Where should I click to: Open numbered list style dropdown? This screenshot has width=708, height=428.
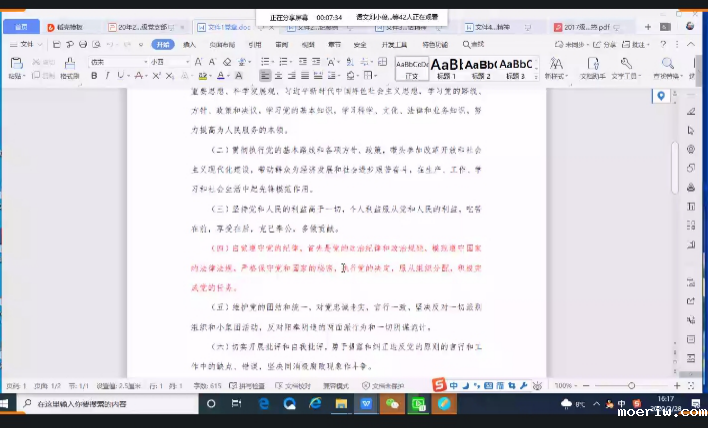(290, 61)
